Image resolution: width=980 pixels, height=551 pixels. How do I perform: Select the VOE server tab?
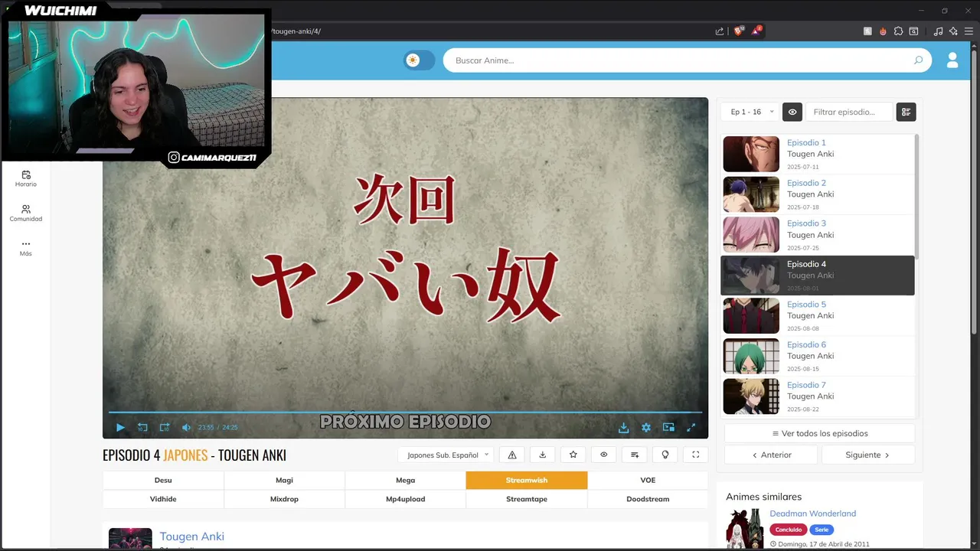click(x=648, y=480)
